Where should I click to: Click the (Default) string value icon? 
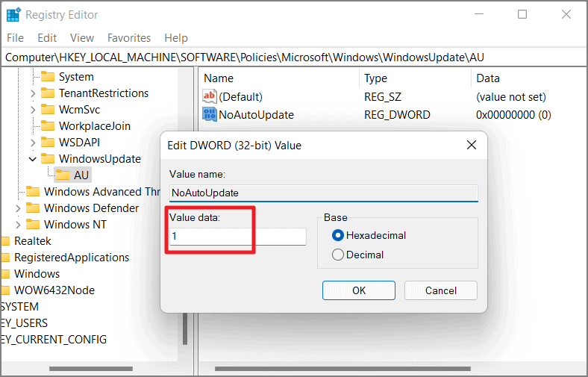coord(209,96)
